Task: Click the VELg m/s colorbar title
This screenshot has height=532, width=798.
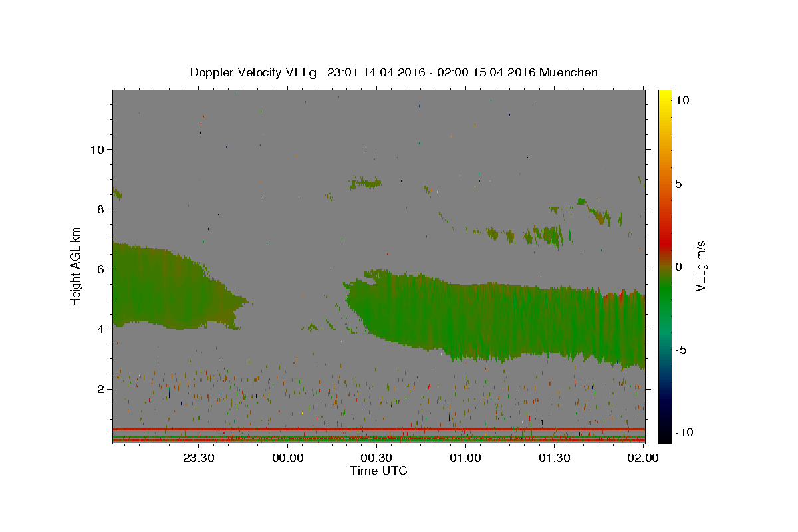Action: point(700,266)
